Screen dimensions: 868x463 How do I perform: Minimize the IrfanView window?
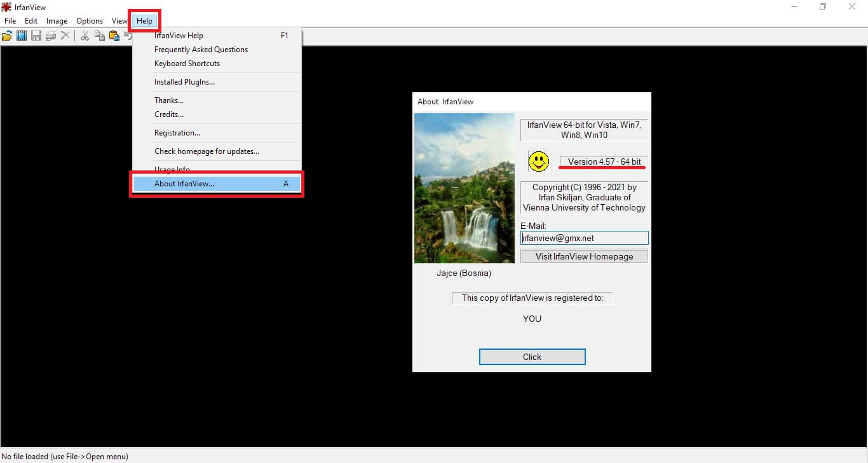click(x=794, y=7)
